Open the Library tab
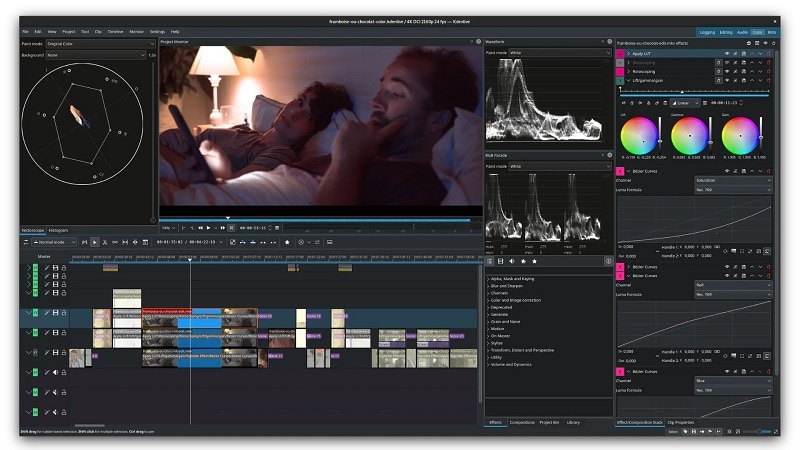Viewport: 800px width, 450px height. 573,422
